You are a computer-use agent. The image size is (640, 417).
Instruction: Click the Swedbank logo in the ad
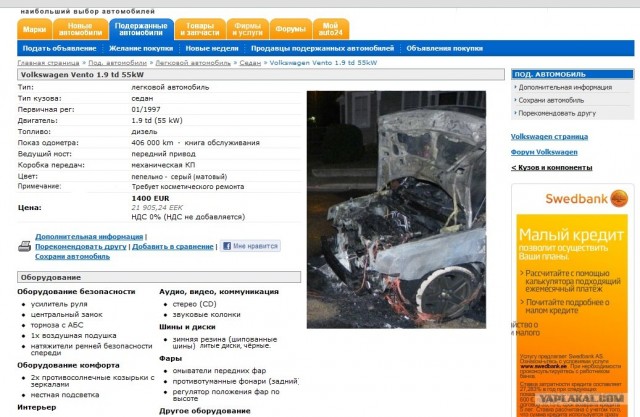click(x=587, y=199)
